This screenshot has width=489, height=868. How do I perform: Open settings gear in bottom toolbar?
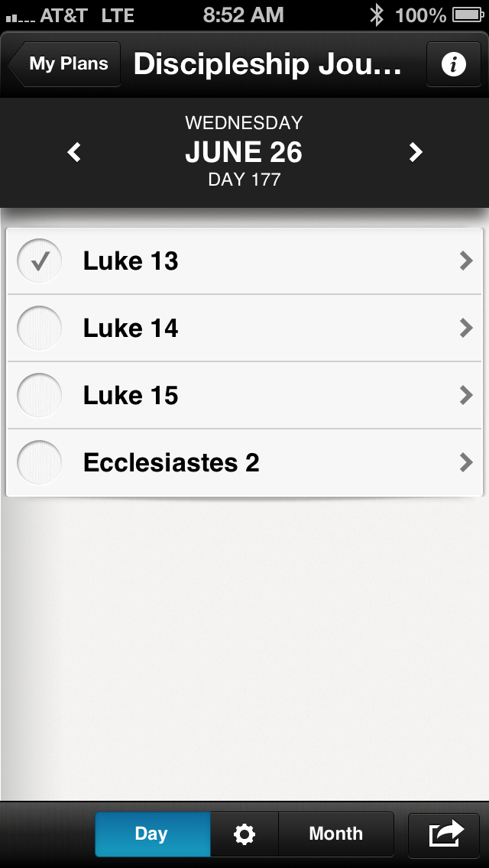(244, 834)
